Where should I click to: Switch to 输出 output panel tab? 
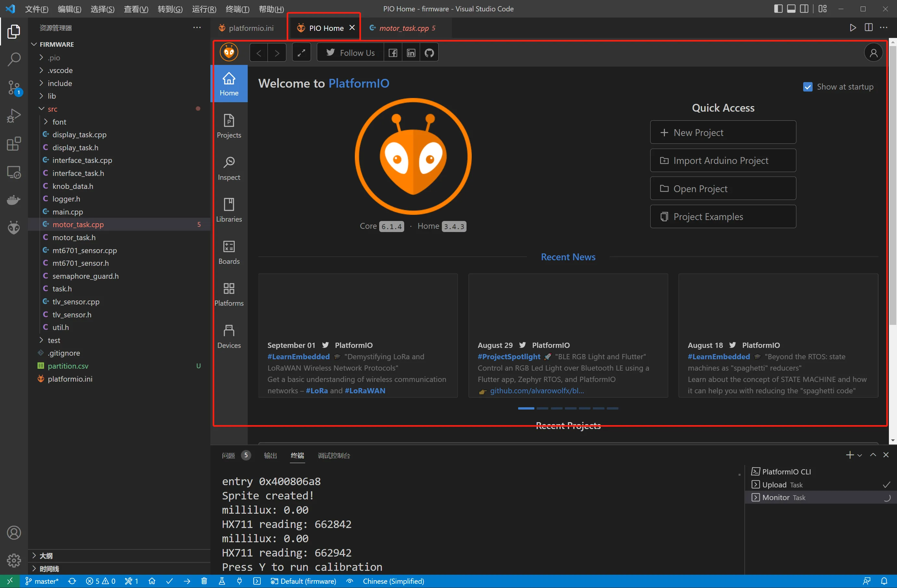point(270,455)
